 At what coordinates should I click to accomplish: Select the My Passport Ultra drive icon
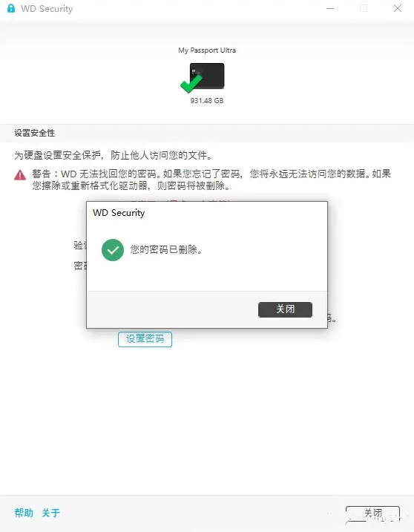coord(207,76)
